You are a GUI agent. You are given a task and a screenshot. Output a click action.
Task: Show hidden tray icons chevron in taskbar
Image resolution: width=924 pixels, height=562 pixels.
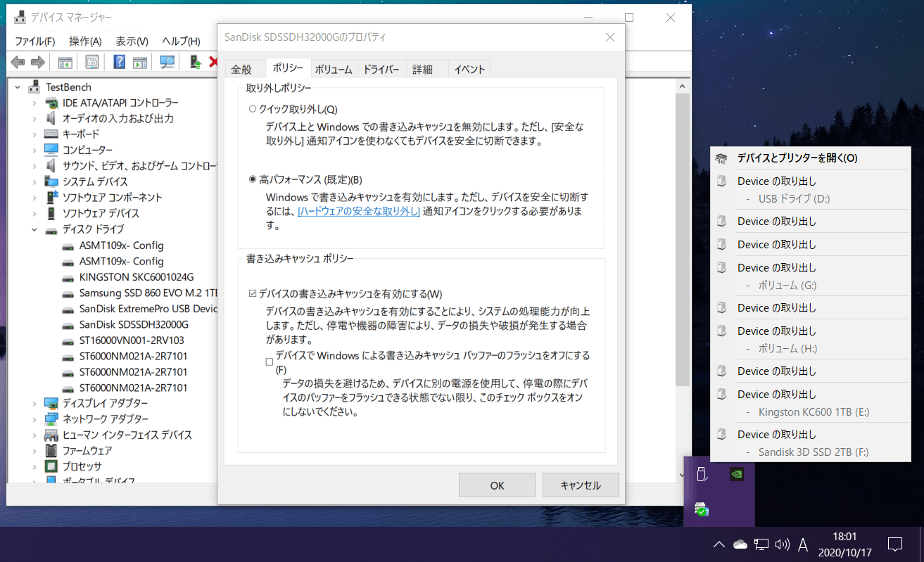click(x=719, y=544)
